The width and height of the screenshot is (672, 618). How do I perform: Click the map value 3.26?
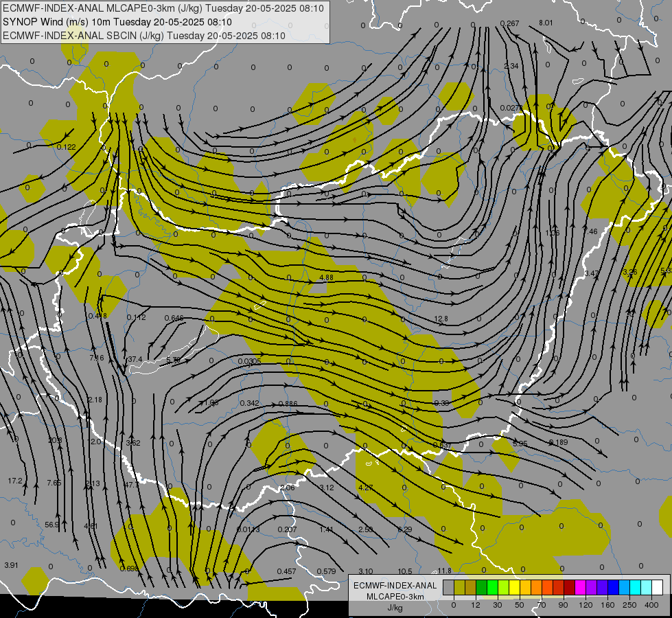click(x=630, y=272)
